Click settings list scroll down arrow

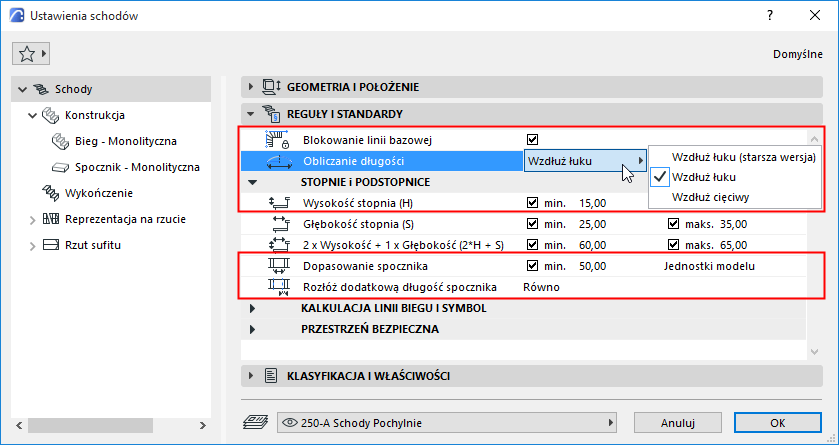tap(814, 351)
